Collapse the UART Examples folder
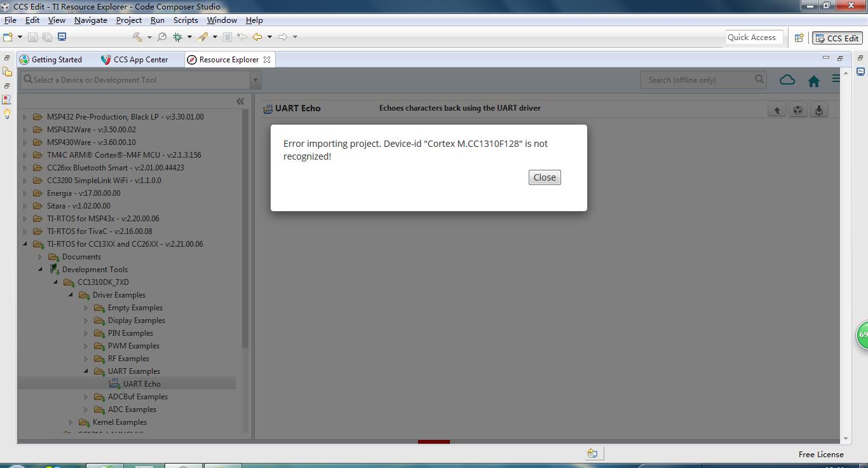 click(86, 371)
